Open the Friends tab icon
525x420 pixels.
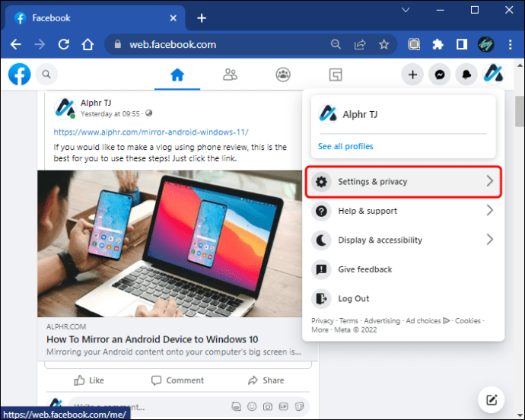pyautogui.click(x=230, y=75)
